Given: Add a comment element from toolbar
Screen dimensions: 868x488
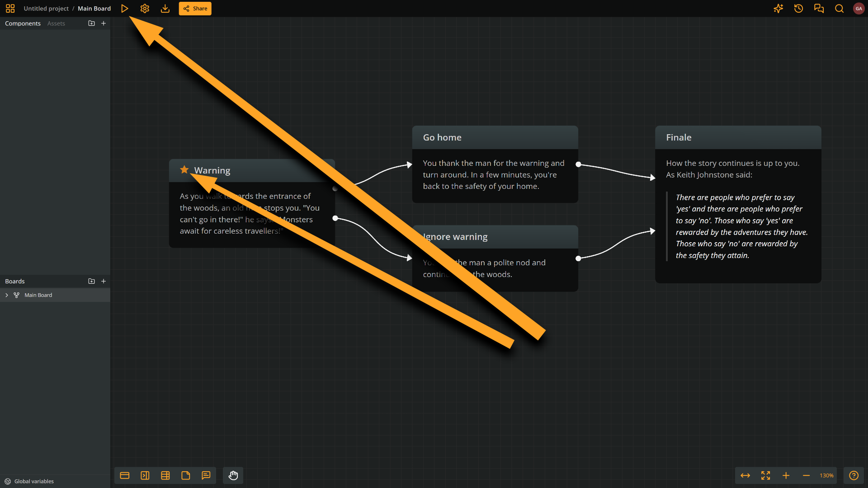Looking at the screenshot, I should [206, 475].
